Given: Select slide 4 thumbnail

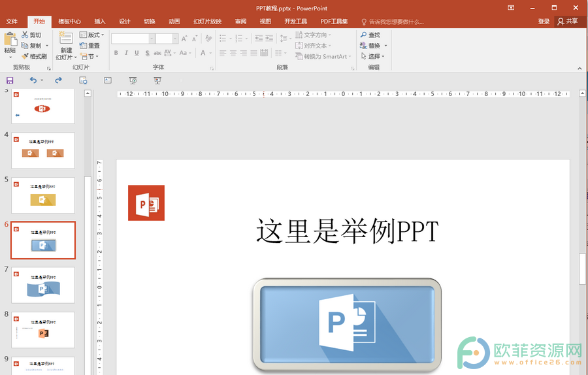Looking at the screenshot, I should pos(43,150).
